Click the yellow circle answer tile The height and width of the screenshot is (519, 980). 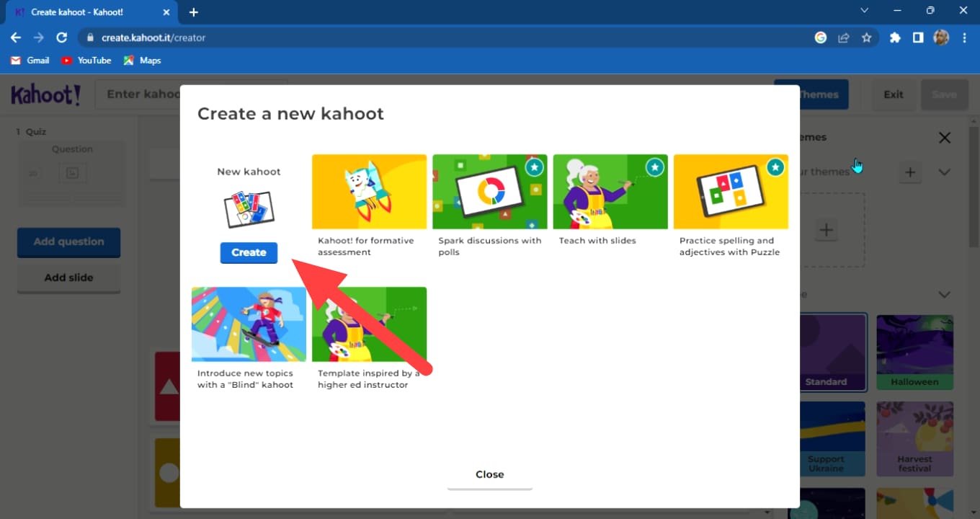[x=167, y=473]
